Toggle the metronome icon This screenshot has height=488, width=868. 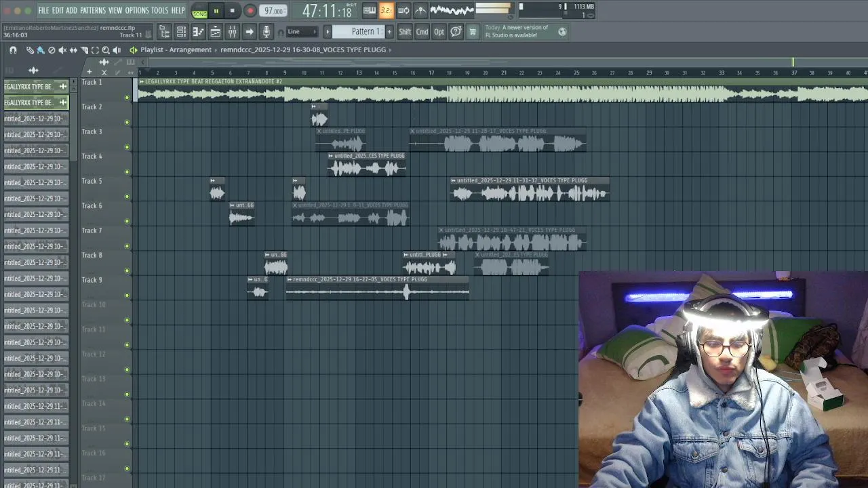click(420, 10)
